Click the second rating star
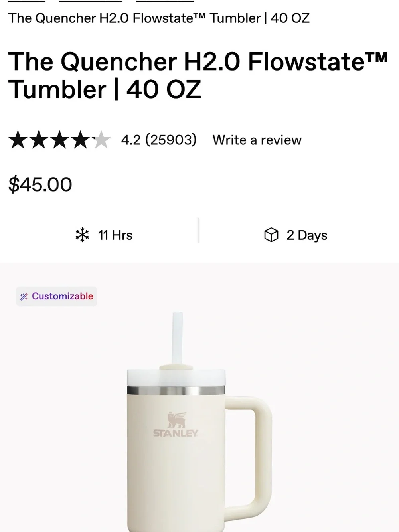 (39, 140)
